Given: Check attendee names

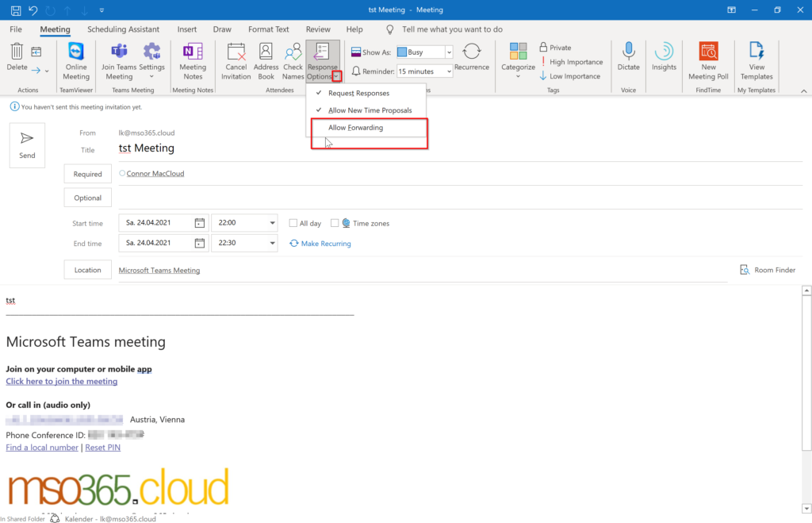Looking at the screenshot, I should 293,61.
